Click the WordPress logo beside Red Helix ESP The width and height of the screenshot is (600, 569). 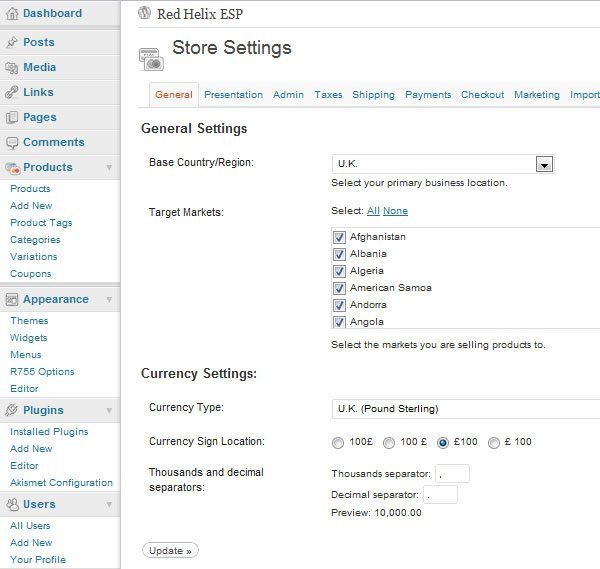tap(145, 13)
